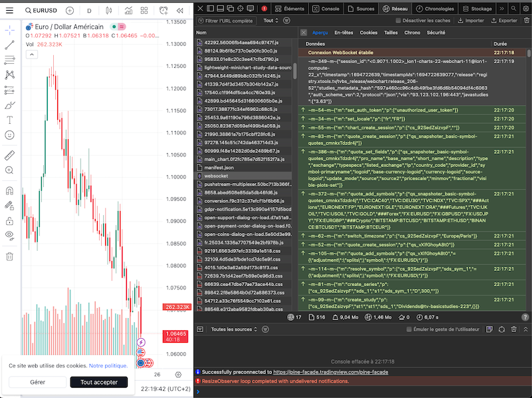This screenshot has width=532, height=398.
Task: Enable Désactiver les caches checkbox
Action: tap(398, 21)
